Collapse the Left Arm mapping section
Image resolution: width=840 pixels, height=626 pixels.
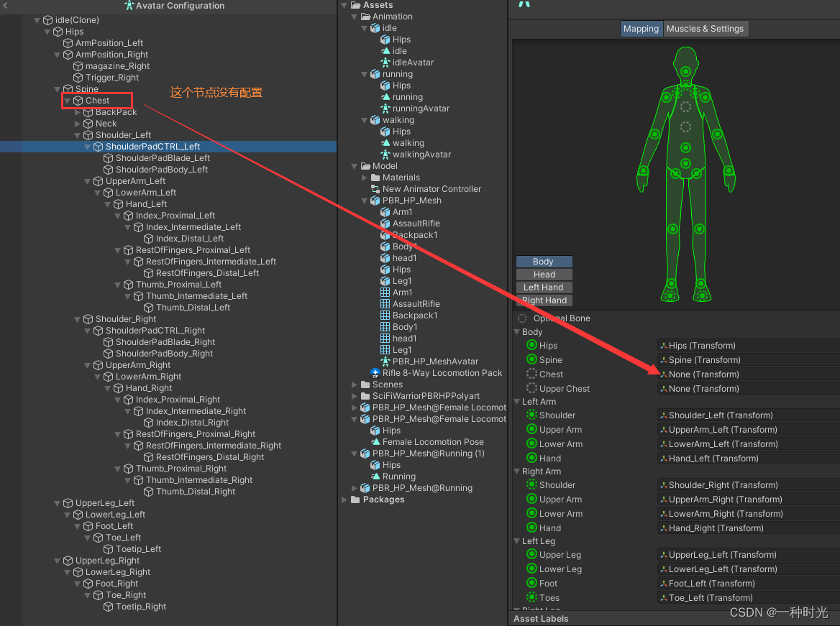[516, 401]
